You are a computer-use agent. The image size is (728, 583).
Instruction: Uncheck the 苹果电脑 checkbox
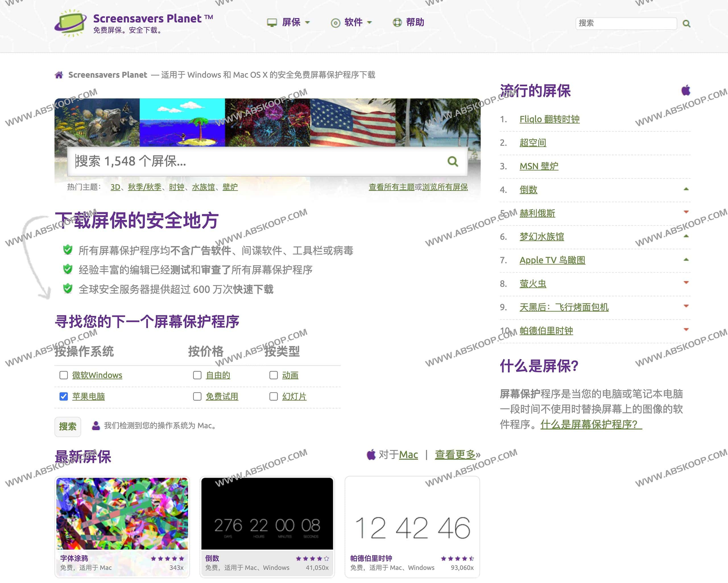click(63, 396)
